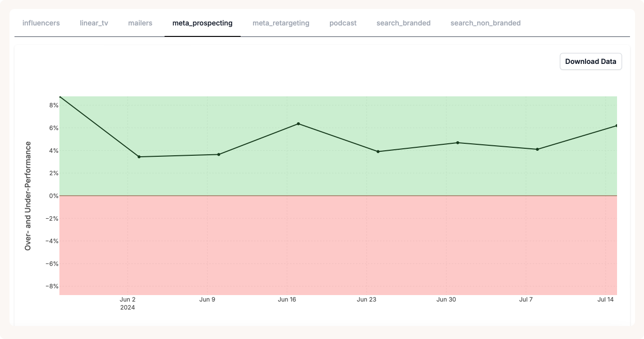Viewport: 644px width, 339px height.
Task: Click the Jun 2 data point
Action: click(x=139, y=157)
